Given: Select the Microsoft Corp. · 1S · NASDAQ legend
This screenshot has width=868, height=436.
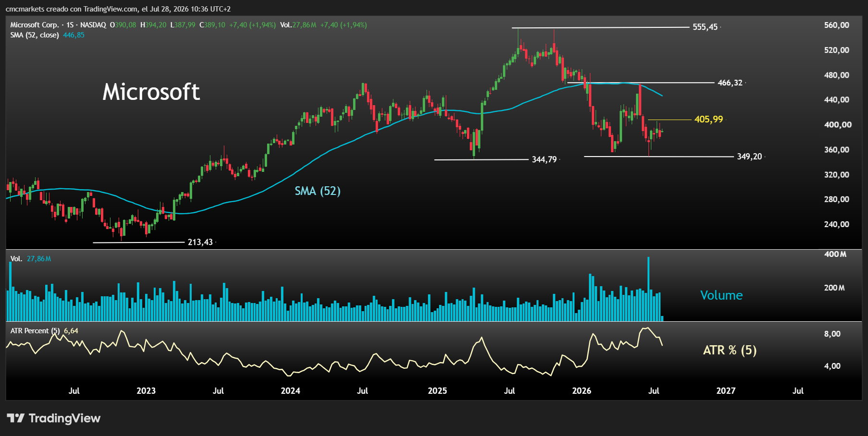Looking at the screenshot, I should (58, 25).
